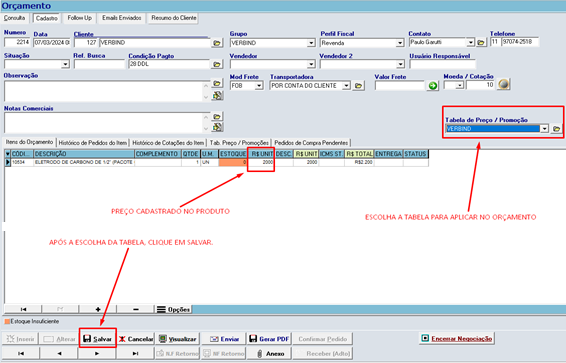
Task: Go to last record at bottom bar
Action: click(x=135, y=353)
